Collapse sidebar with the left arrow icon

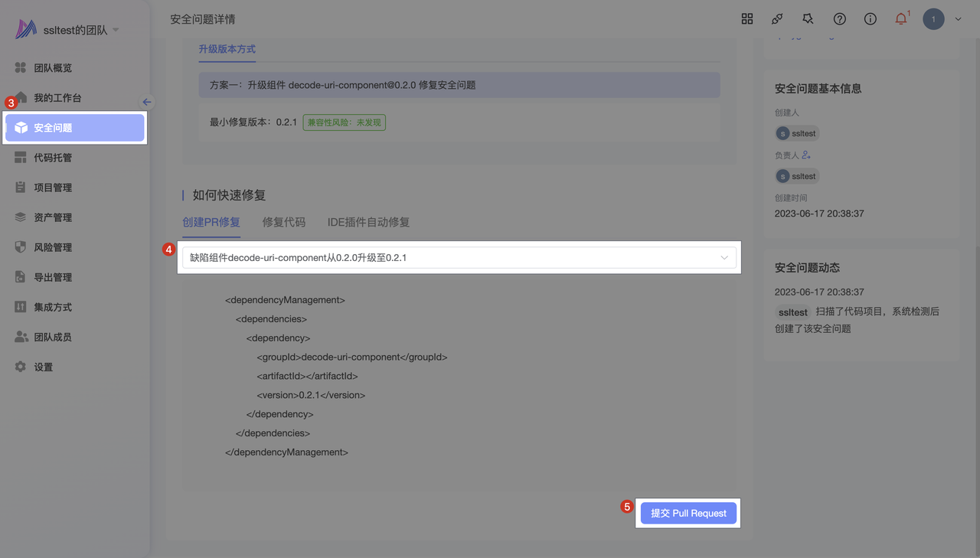pos(147,102)
